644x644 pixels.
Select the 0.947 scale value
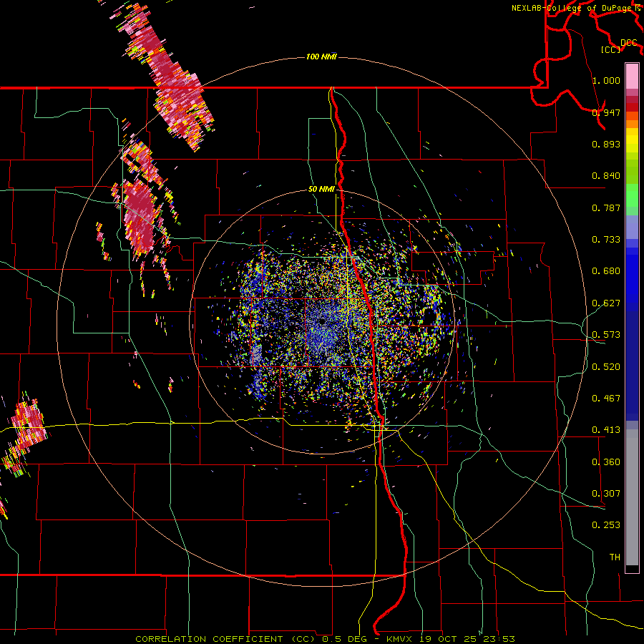[x=606, y=112]
